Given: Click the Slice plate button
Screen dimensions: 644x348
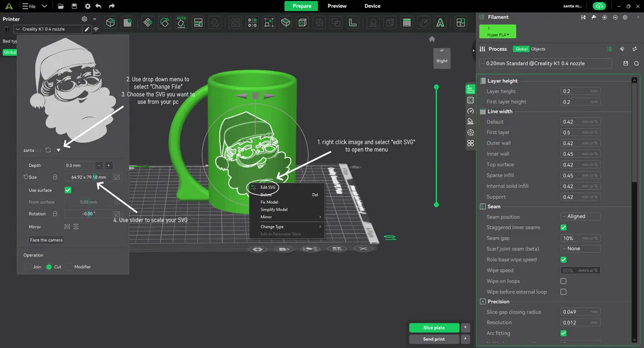Looking at the screenshot, I should pos(434,328).
